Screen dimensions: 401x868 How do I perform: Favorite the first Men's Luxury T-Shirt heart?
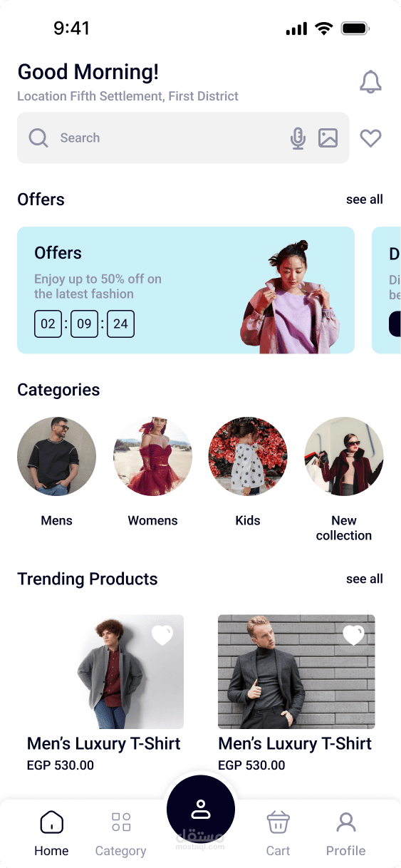point(162,635)
